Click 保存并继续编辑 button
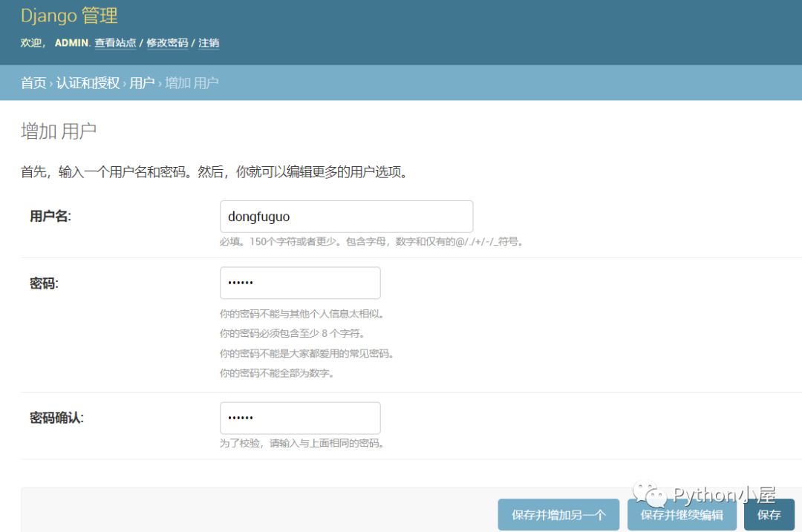The width and height of the screenshot is (802, 532). [682, 515]
